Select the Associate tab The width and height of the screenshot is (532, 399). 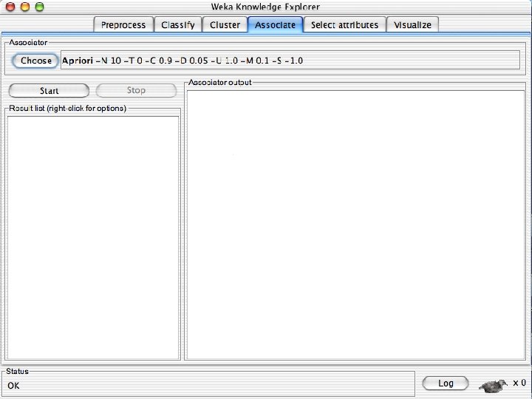click(275, 24)
